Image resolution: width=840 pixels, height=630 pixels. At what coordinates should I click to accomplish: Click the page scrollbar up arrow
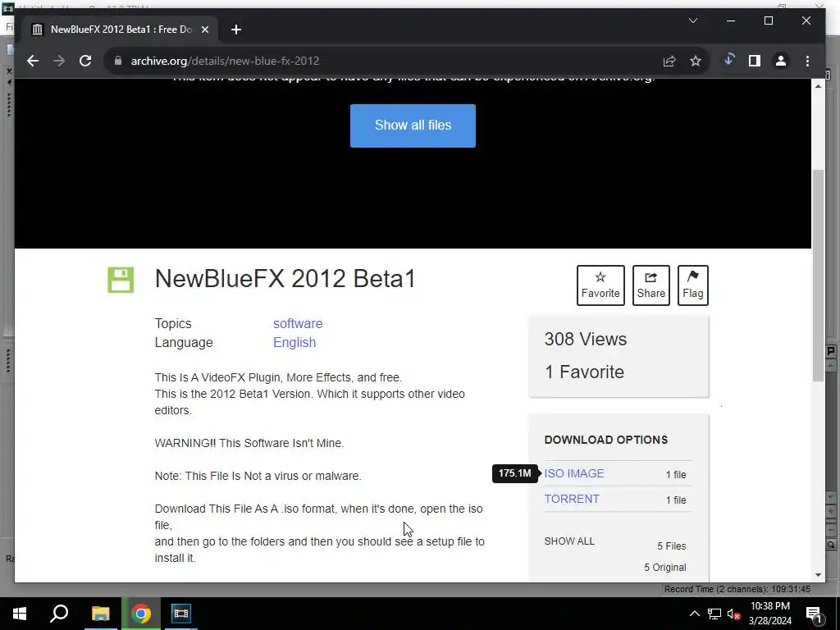pyautogui.click(x=818, y=85)
